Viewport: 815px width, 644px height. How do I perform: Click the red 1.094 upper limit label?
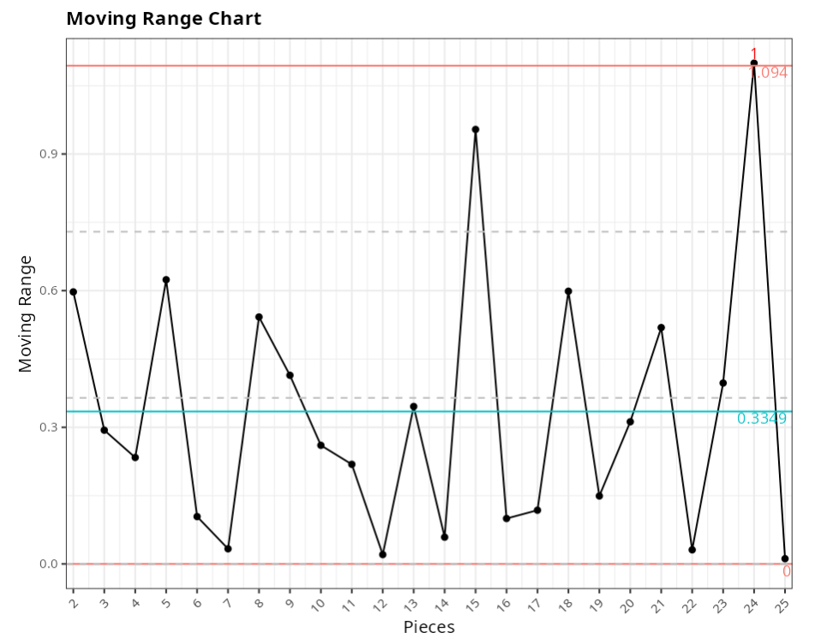coord(770,74)
